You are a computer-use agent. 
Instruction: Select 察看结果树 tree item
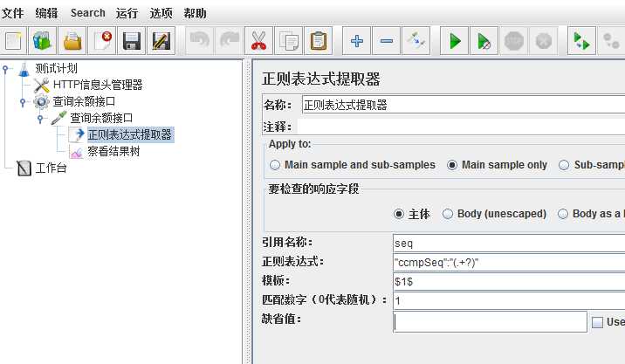pyautogui.click(x=114, y=152)
